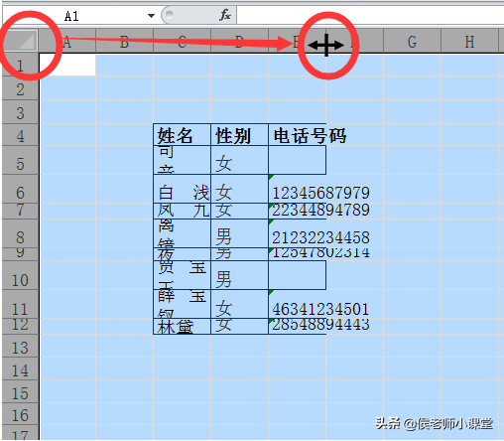Click the 男 cell in row 10
This screenshot has width=504, height=441.
pos(240,275)
